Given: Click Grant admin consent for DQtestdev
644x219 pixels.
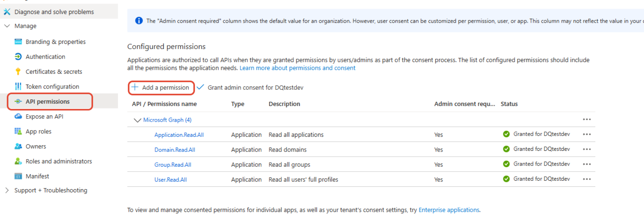Looking at the screenshot, I should point(255,87).
